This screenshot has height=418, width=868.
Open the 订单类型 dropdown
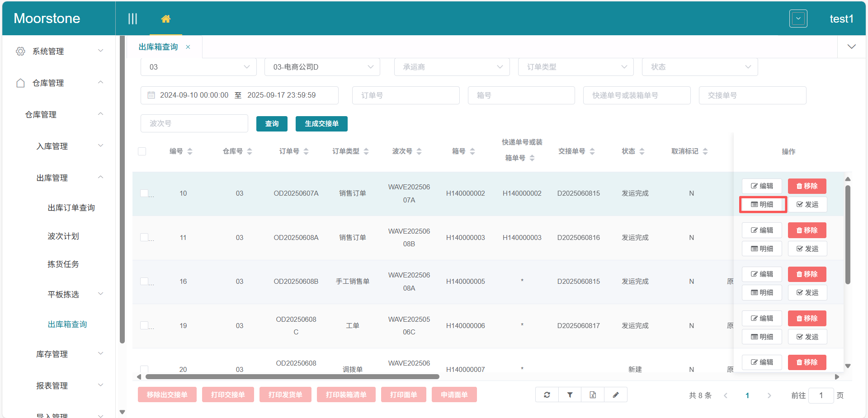tap(576, 66)
